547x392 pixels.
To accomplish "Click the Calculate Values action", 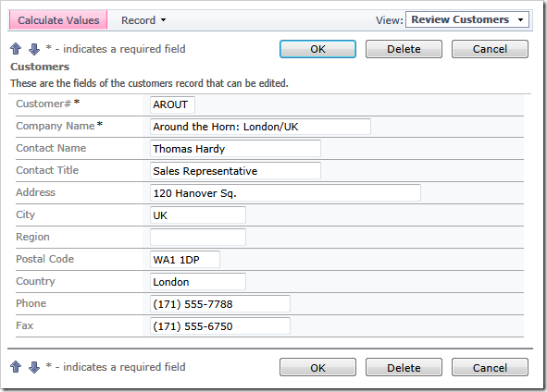I will pos(58,20).
